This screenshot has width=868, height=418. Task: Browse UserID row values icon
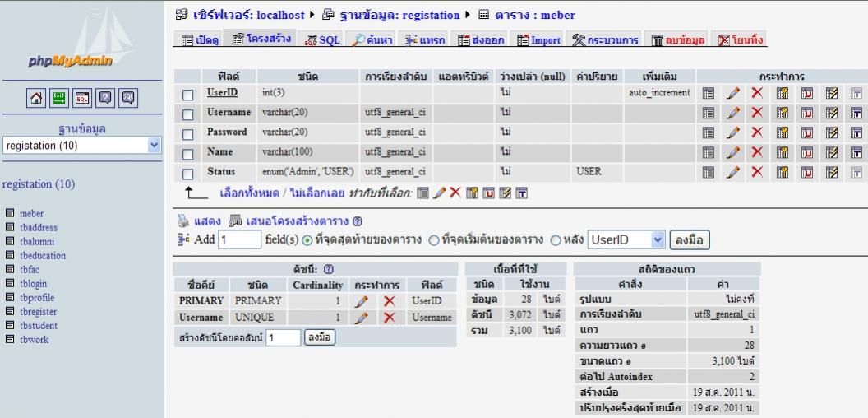[x=708, y=93]
